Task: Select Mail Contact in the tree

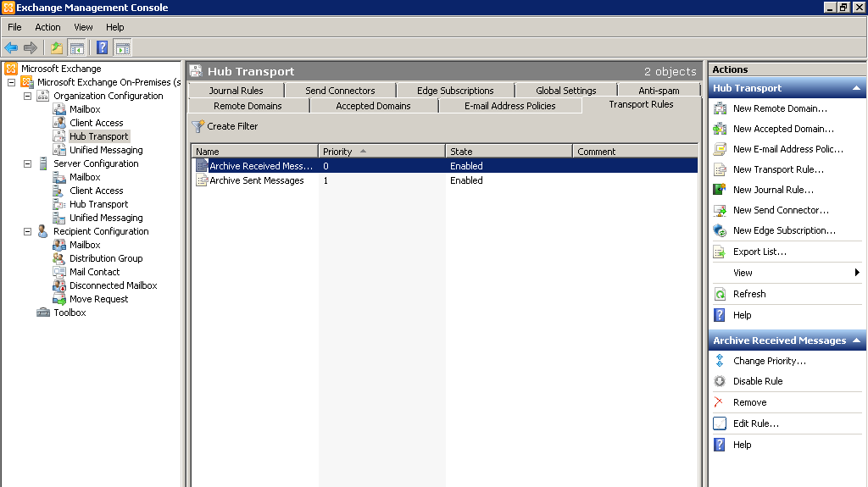Action: 94,272
